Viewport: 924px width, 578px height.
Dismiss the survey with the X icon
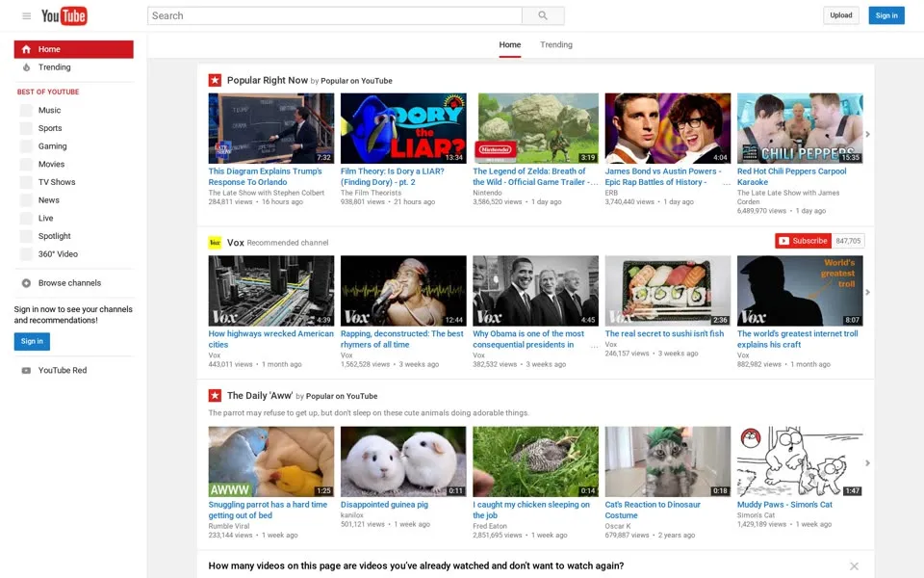[x=854, y=566]
